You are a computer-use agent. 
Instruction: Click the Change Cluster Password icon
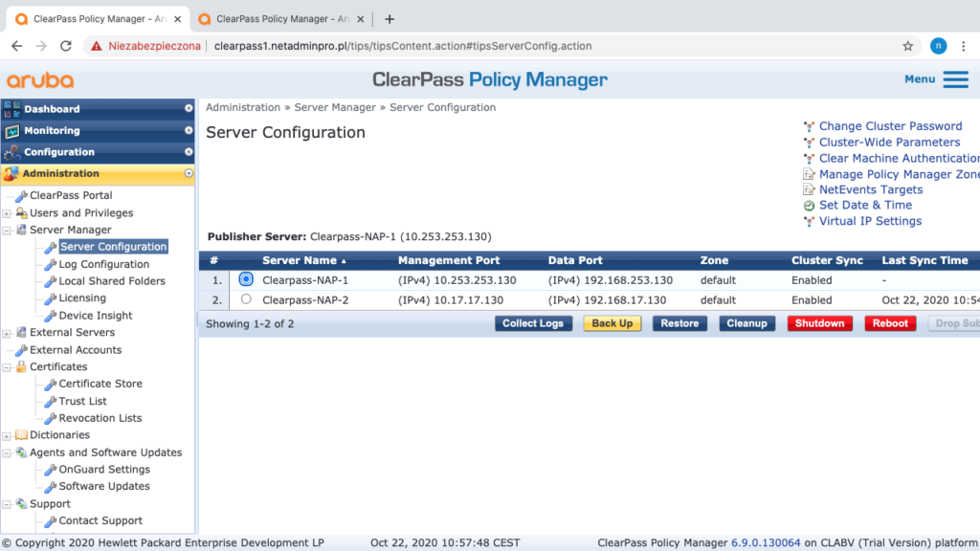pyautogui.click(x=809, y=126)
